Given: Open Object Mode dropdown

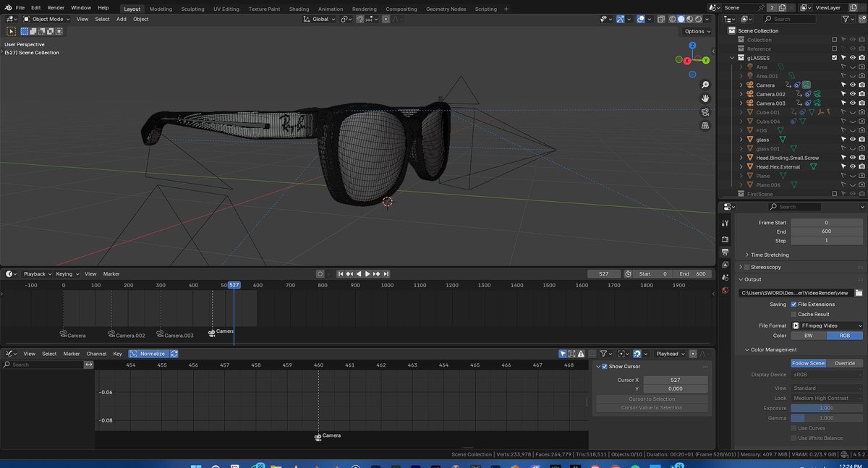Looking at the screenshot, I should tap(46, 19).
